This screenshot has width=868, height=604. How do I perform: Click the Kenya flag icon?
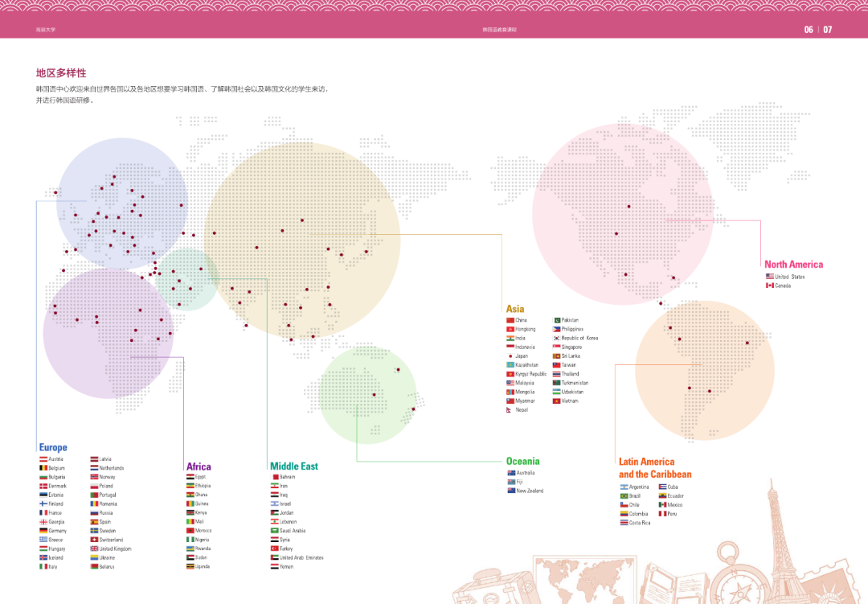pos(190,512)
